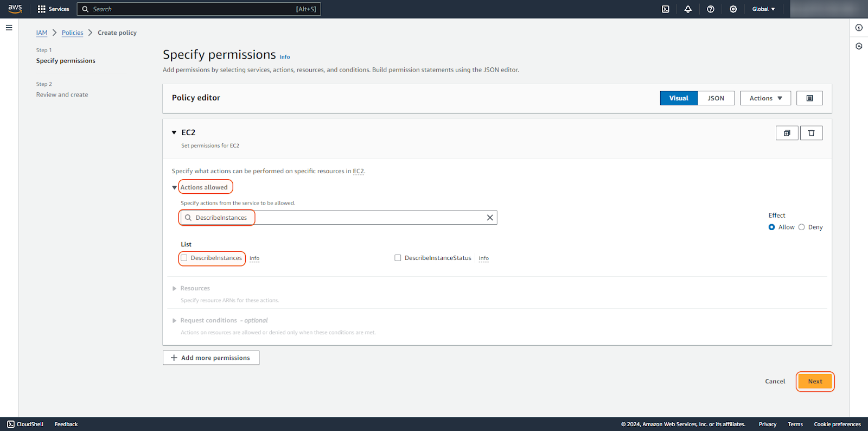
Task: Open the notifications bell
Action: [688, 9]
